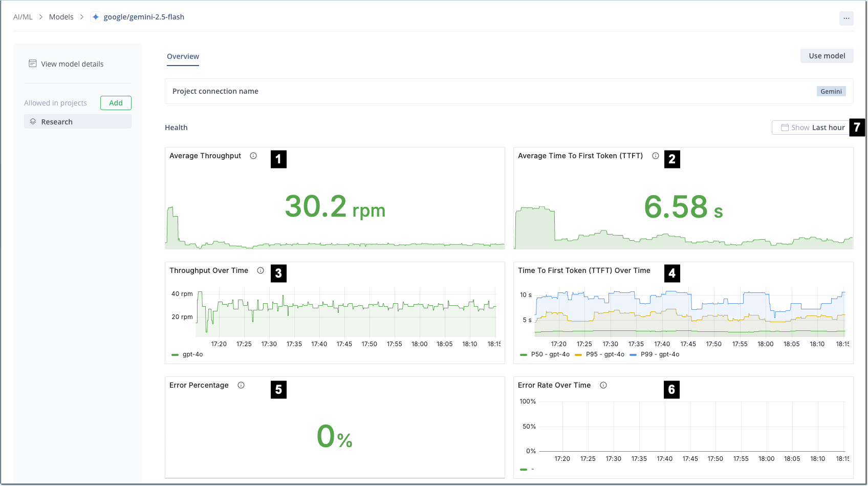
Task: Switch to the Overview tab
Action: (183, 56)
